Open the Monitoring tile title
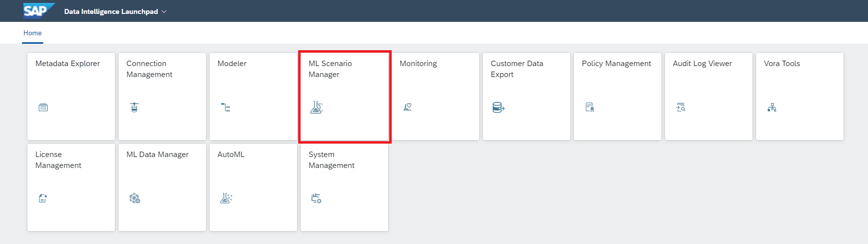The image size is (868, 244). coord(418,64)
